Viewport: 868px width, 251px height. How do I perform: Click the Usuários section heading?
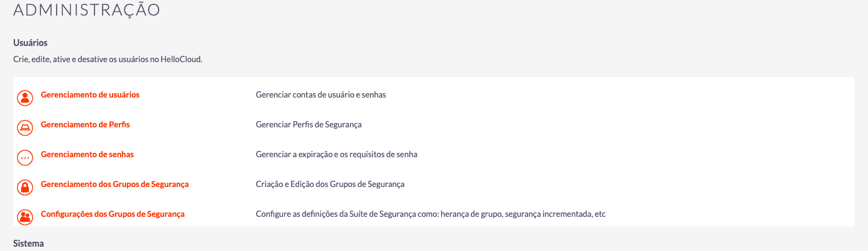point(30,43)
